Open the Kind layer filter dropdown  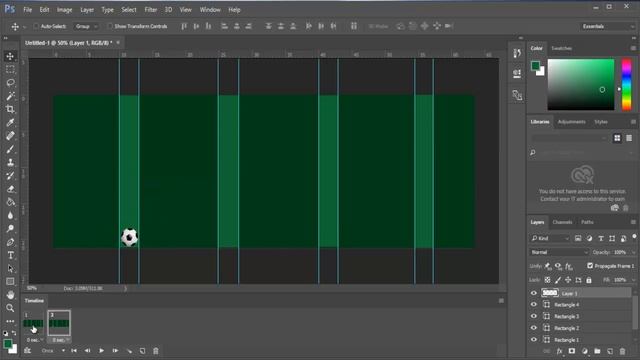tap(550, 238)
